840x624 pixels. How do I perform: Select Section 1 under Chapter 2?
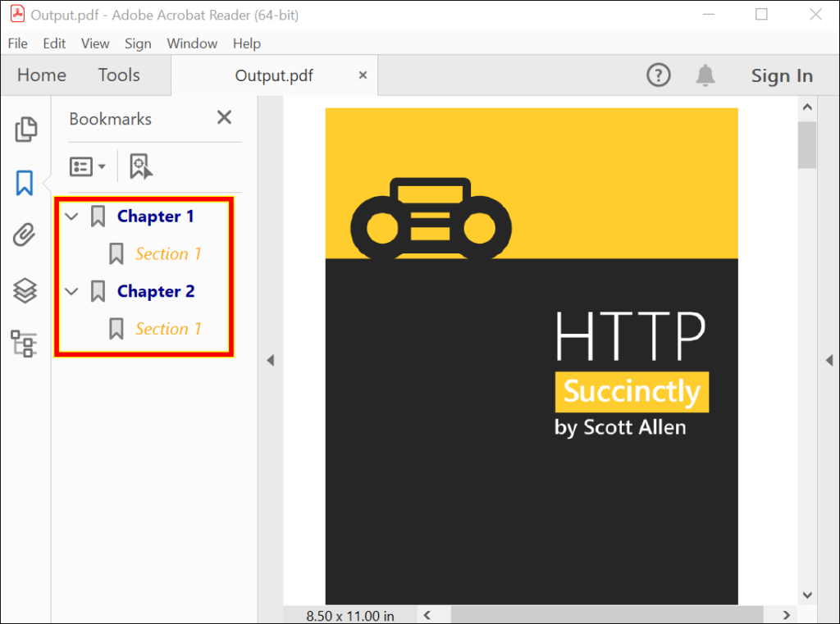[x=167, y=328]
